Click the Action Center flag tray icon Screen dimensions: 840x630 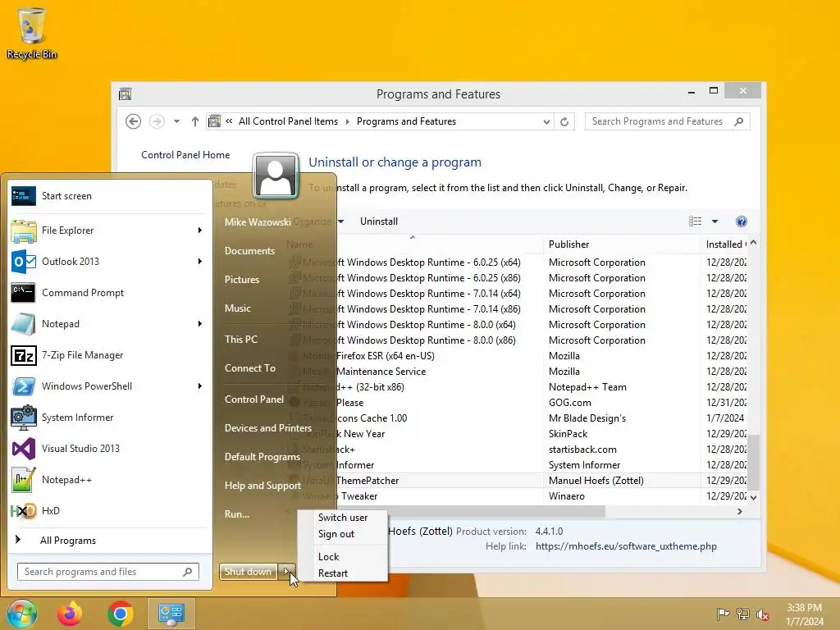click(723, 614)
